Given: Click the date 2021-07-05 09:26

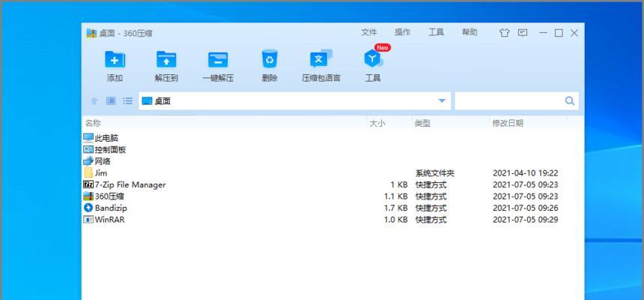Looking at the screenshot, I should 525,208.
